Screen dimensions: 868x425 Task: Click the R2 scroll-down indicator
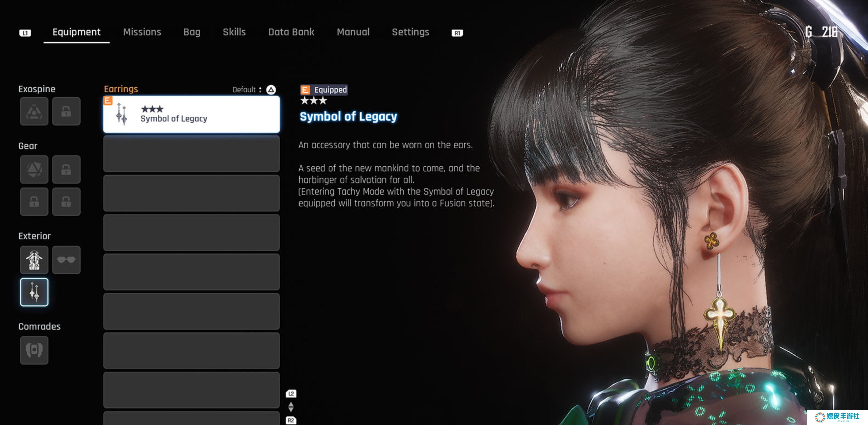291,420
